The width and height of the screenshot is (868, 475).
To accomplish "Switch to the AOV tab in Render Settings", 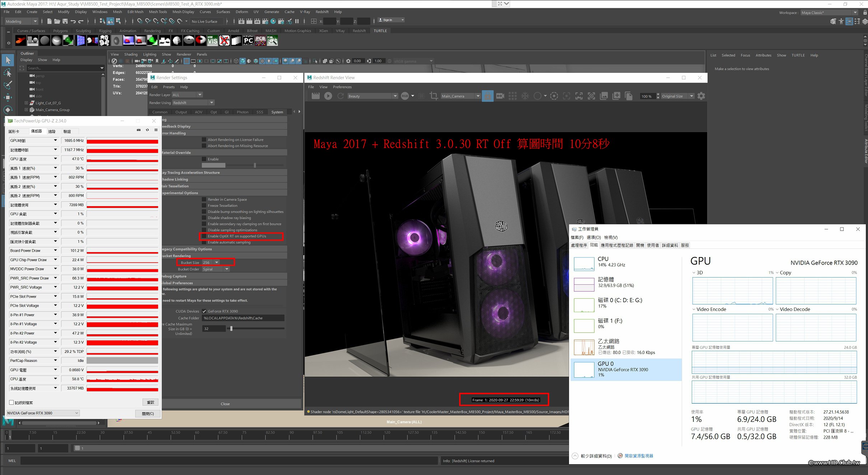I will click(199, 112).
